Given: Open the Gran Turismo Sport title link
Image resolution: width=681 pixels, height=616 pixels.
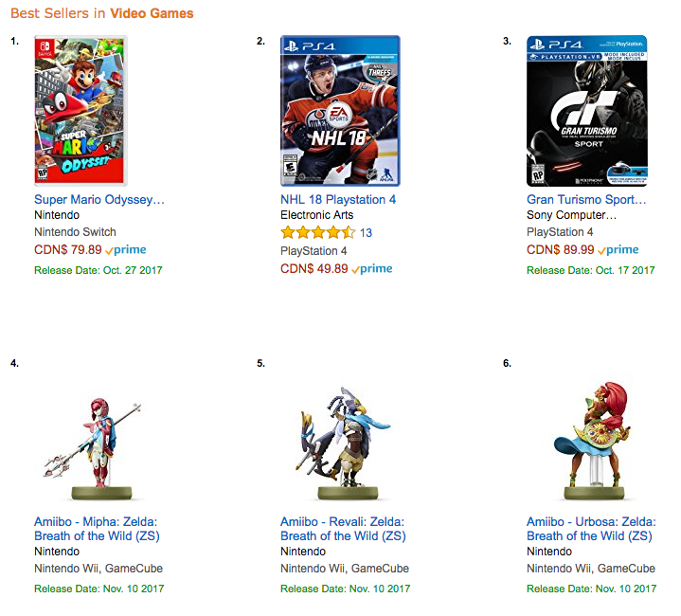Looking at the screenshot, I should (586, 200).
